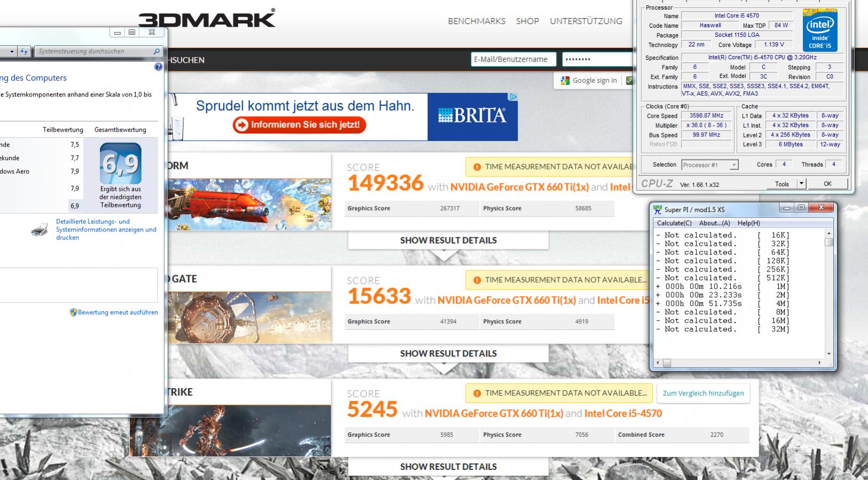The image size is (868, 480).
Task: Focus the 3DMark password field
Action: point(597,59)
